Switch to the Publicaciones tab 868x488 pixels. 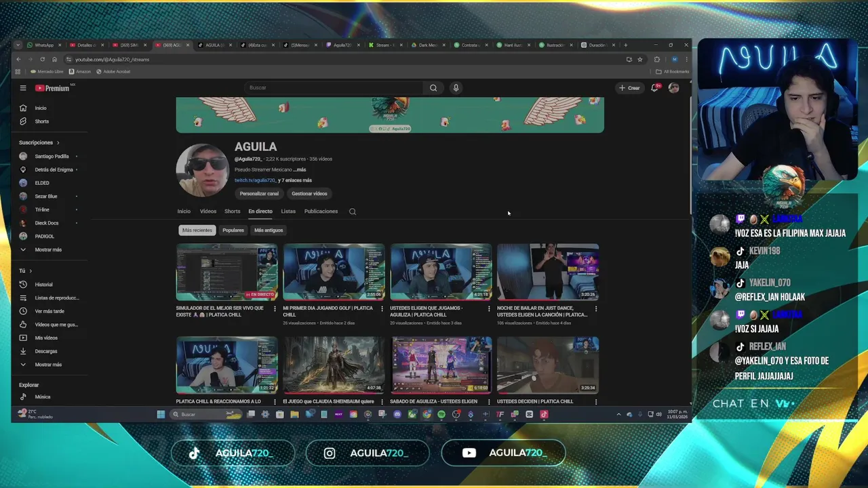coord(321,211)
